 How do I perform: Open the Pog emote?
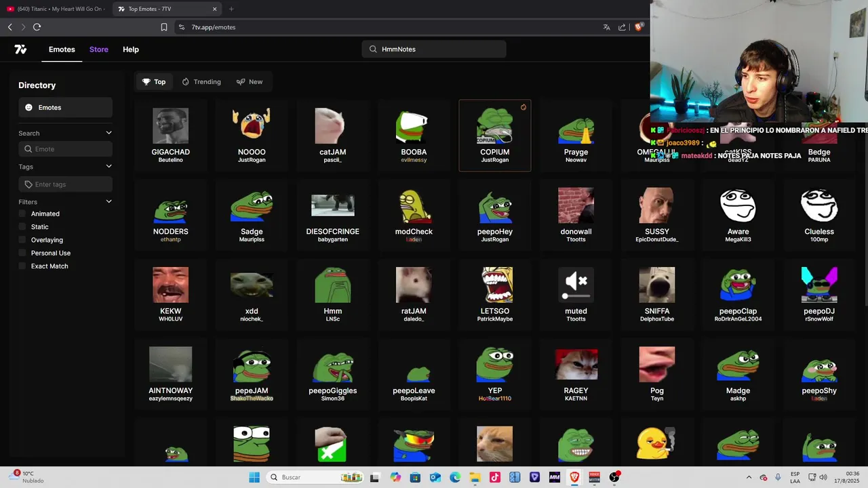coord(657,374)
